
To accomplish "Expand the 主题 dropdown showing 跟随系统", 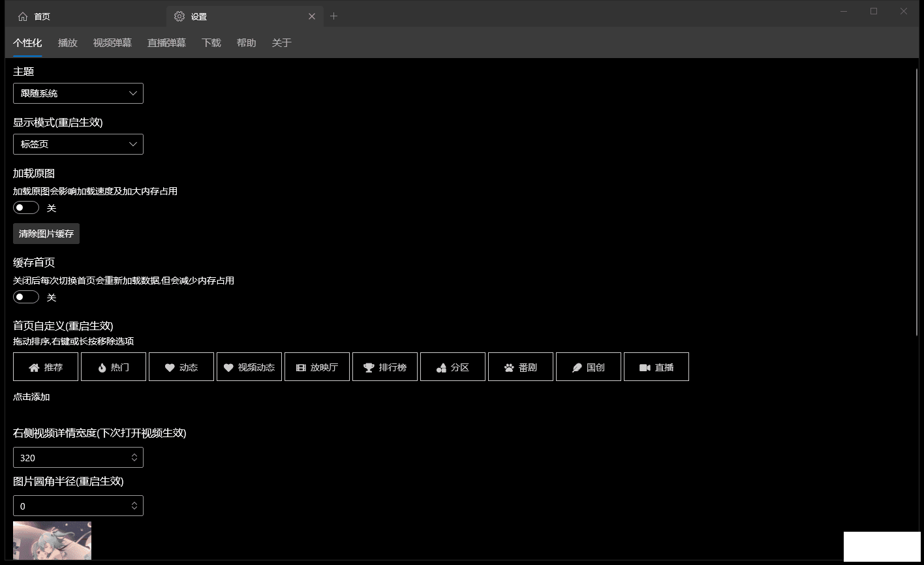I will tap(78, 93).
